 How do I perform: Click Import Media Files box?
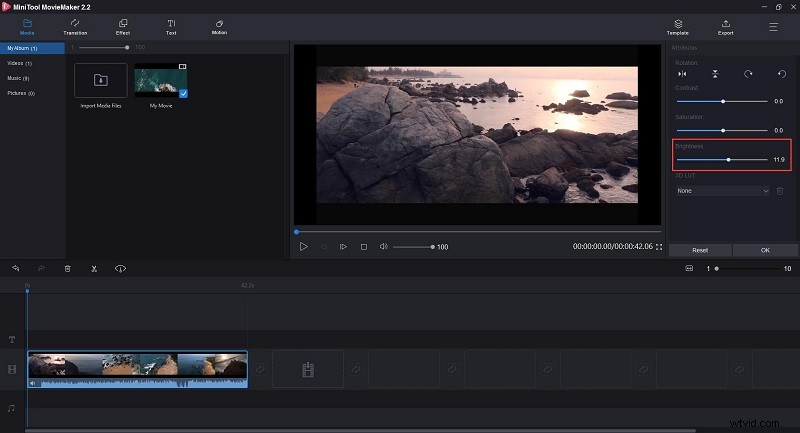pyautogui.click(x=101, y=81)
